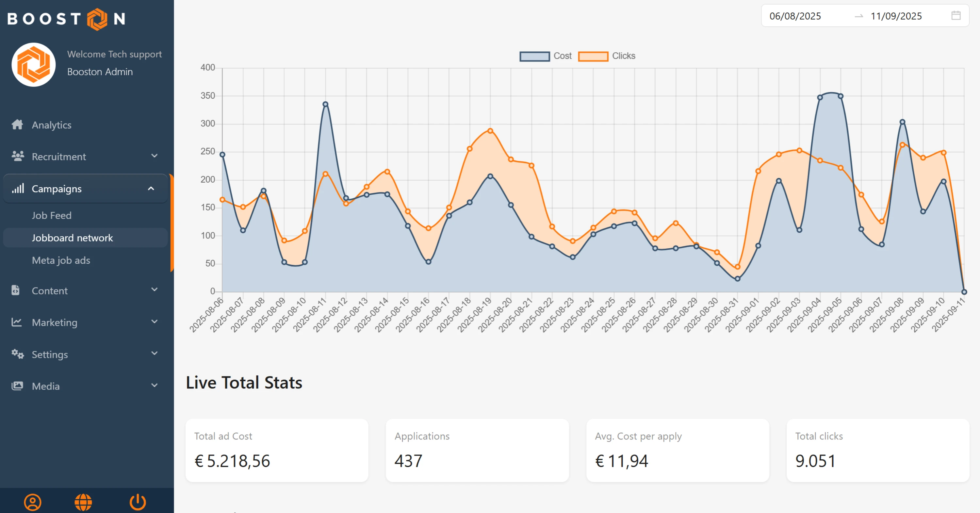Click the Media images icon
The image size is (980, 513).
(17, 386)
